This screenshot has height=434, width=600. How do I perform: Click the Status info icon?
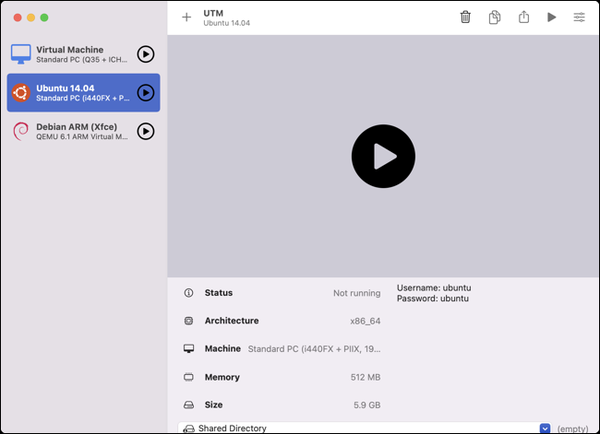(189, 293)
